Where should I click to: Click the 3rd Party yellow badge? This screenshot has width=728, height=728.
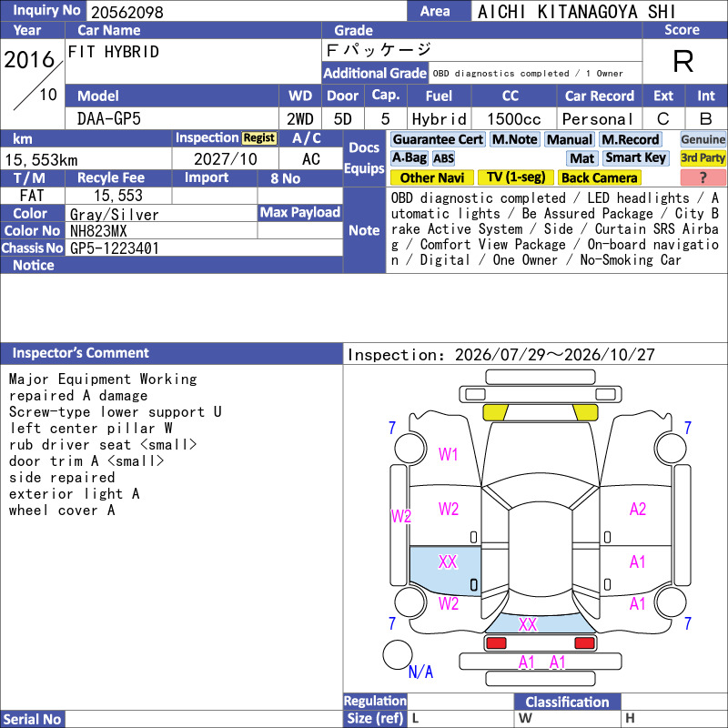703,157
